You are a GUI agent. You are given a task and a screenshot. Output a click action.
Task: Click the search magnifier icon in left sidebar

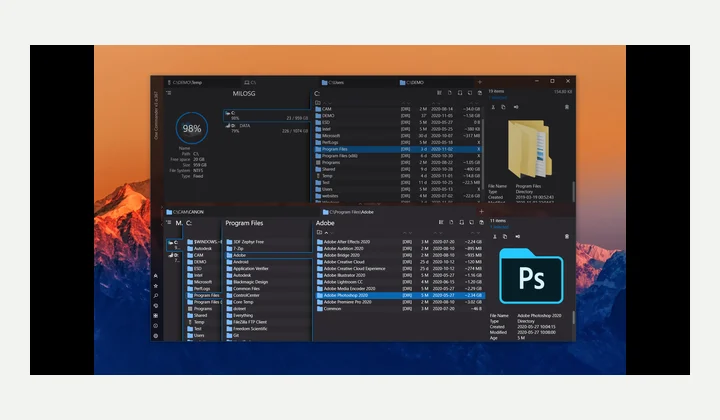pyautogui.click(x=156, y=296)
